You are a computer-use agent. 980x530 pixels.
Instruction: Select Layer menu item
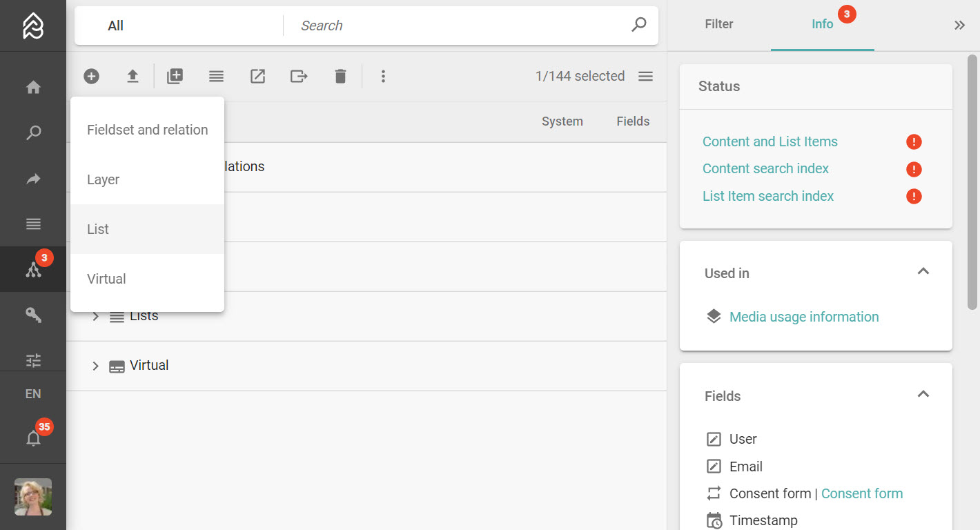(147, 179)
